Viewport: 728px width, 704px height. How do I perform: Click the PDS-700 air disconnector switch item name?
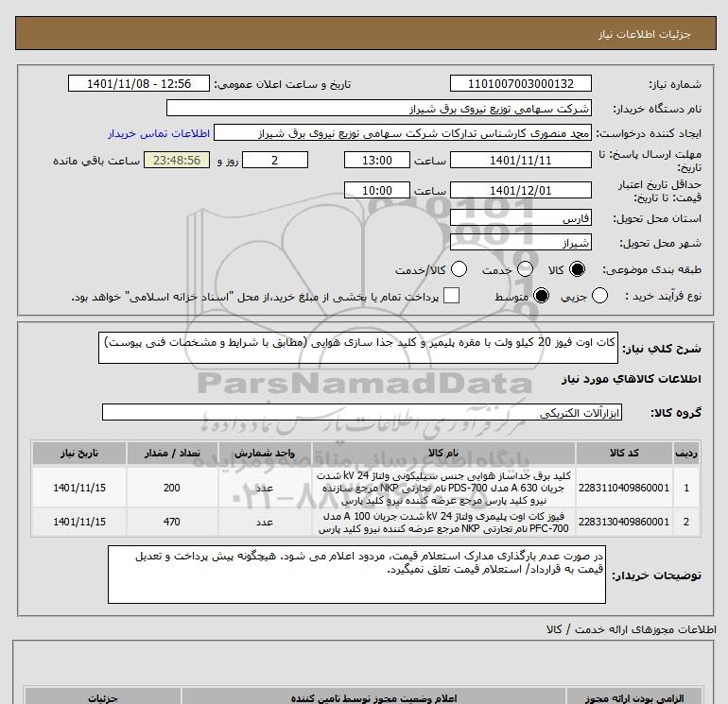(443, 488)
